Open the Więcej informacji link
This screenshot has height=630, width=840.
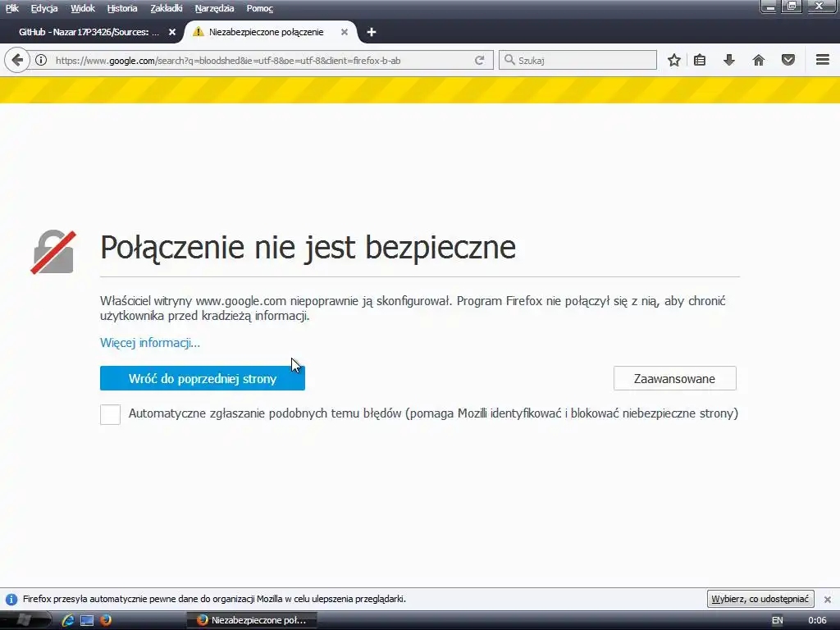click(x=150, y=343)
